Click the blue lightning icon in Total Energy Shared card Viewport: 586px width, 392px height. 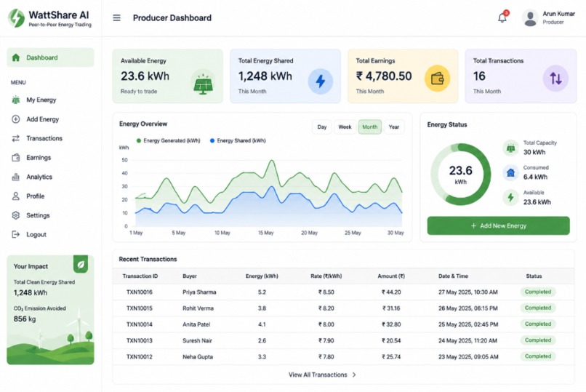(x=321, y=81)
